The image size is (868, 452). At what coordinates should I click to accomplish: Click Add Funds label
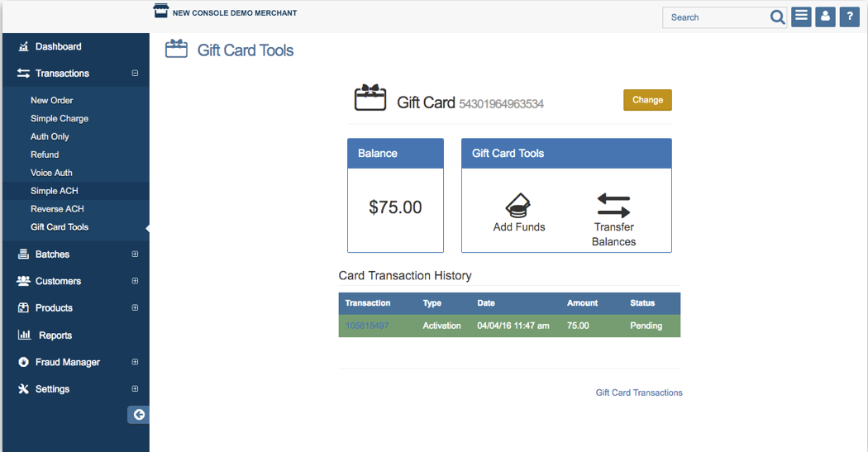coord(519,227)
